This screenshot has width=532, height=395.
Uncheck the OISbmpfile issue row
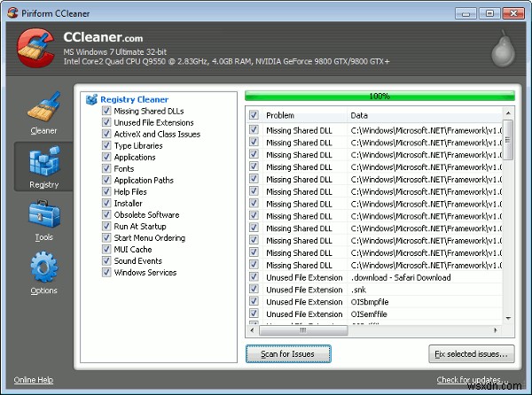click(254, 301)
